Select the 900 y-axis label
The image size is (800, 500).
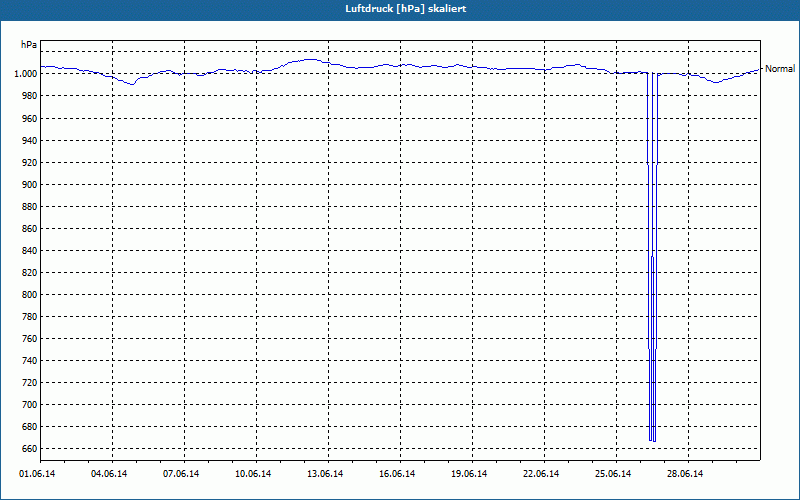click(29, 184)
